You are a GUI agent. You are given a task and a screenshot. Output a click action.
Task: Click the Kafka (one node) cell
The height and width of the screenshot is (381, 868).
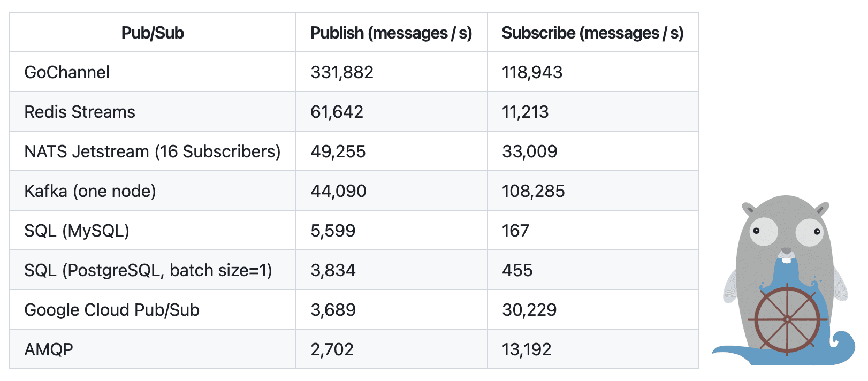point(90,191)
